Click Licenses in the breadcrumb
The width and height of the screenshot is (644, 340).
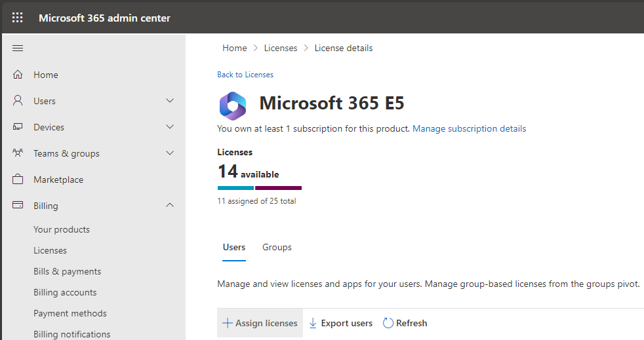point(281,48)
